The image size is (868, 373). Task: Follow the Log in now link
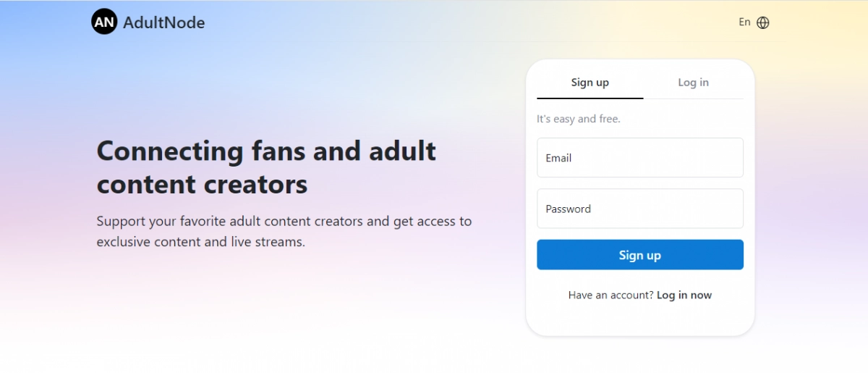(x=684, y=296)
